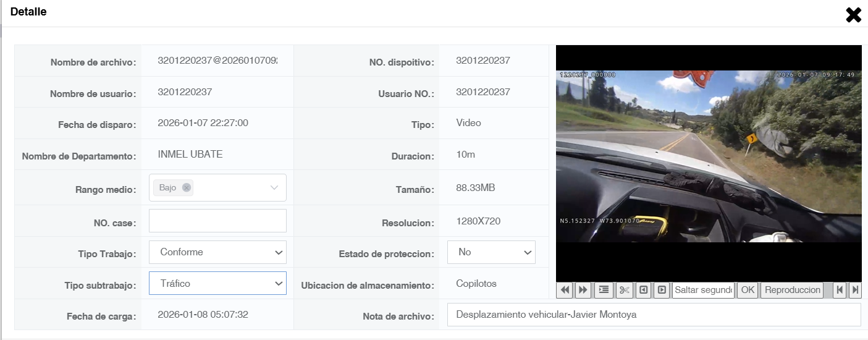868x340 pixels.
Task: Remove the Bajo tag
Action: click(187, 187)
